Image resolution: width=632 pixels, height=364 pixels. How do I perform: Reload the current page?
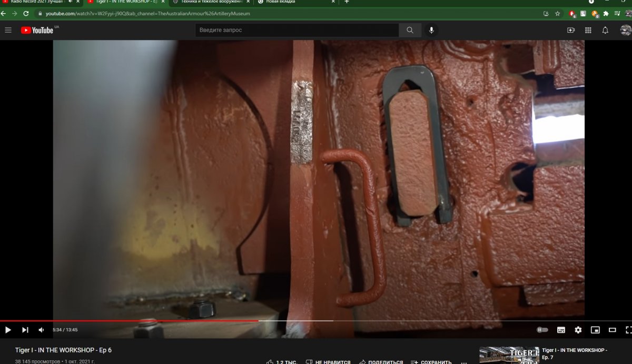coord(26,13)
